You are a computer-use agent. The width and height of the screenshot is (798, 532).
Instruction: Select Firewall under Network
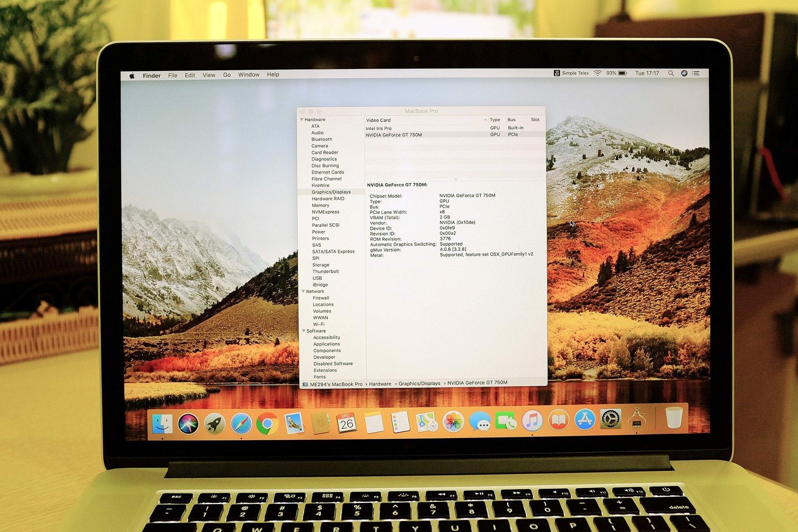coord(321,298)
